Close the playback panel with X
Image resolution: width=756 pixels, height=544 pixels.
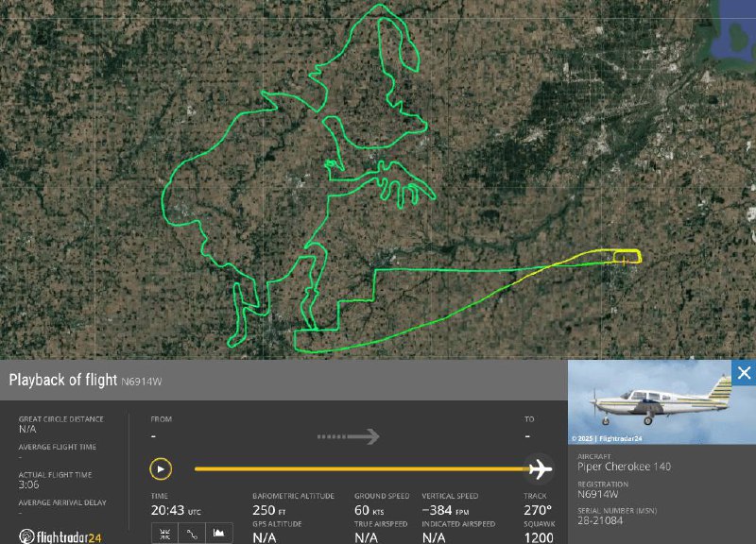[x=744, y=372]
